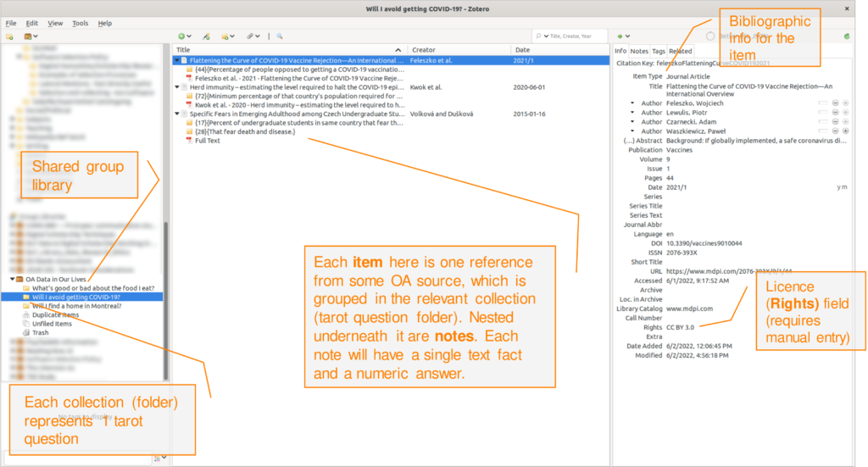The image size is (868, 467).
Task: Click the New Collection toolbar icon
Action: [x=9, y=36]
